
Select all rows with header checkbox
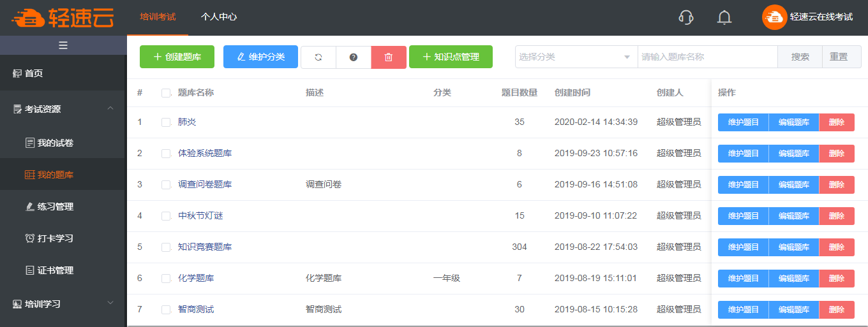coord(166,93)
